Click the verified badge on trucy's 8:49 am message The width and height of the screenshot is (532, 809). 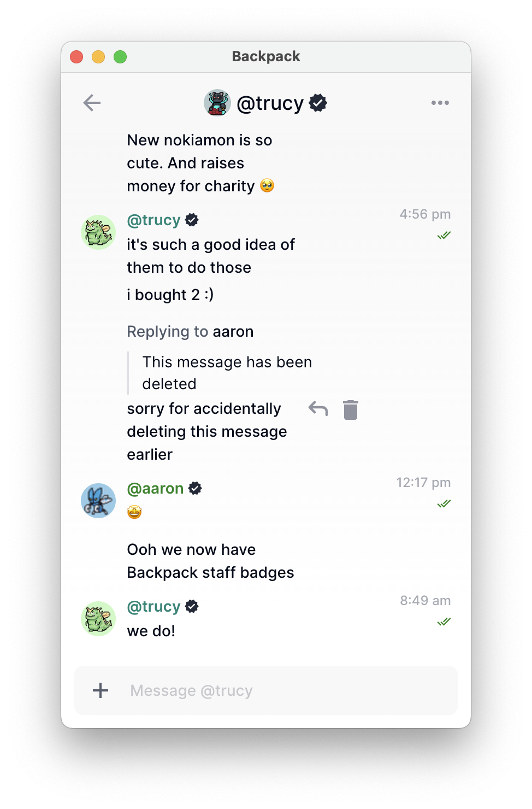click(191, 606)
